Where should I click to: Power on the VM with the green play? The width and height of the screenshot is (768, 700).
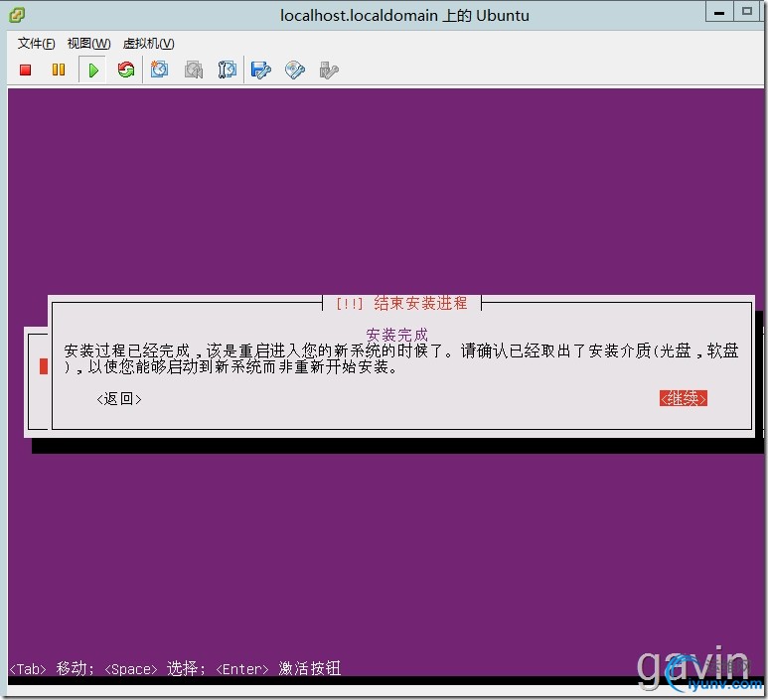[x=93, y=70]
